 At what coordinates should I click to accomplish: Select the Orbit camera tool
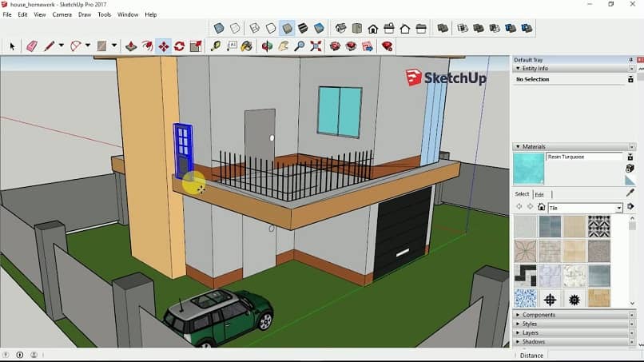(x=267, y=46)
